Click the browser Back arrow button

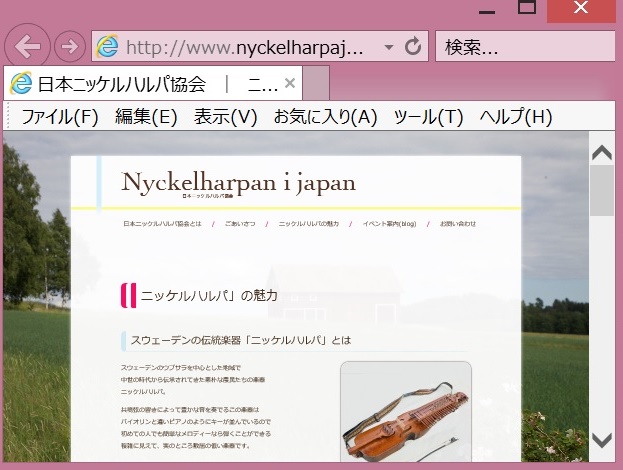pyautogui.click(x=28, y=46)
